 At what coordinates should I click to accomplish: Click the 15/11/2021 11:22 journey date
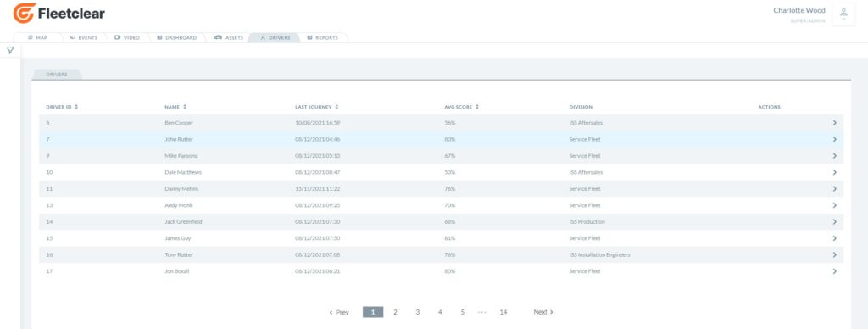pos(317,189)
